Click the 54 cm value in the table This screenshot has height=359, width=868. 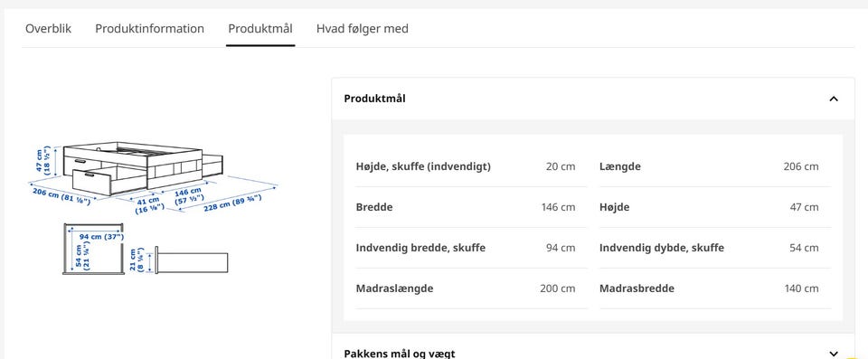click(804, 248)
